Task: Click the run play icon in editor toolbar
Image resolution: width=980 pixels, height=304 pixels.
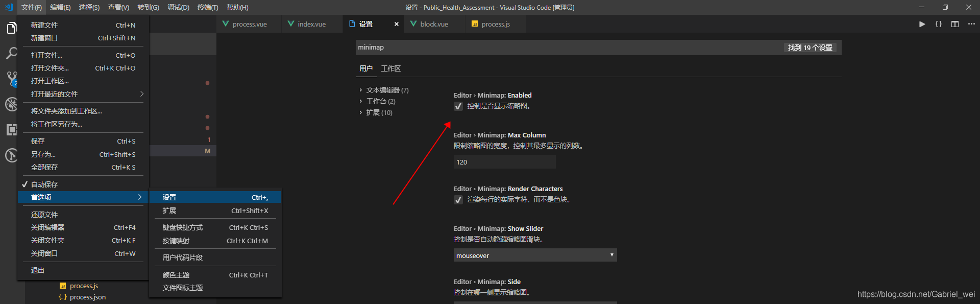Action: coord(922,24)
